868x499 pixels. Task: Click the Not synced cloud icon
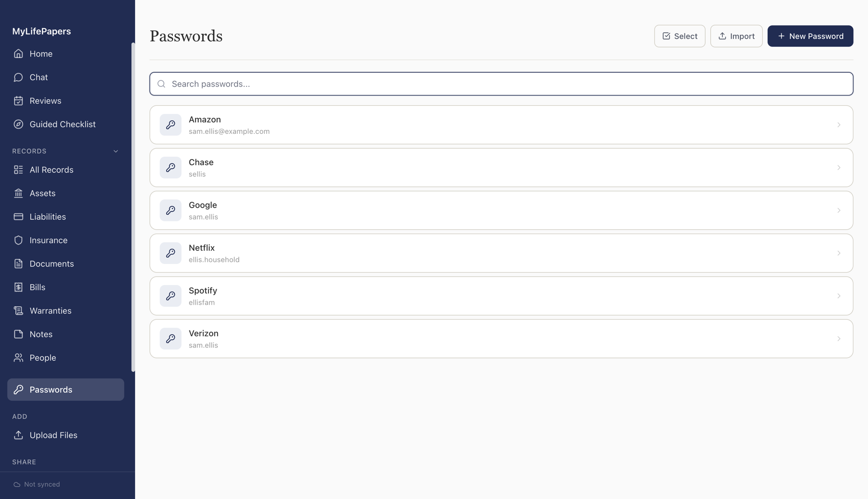(x=17, y=485)
